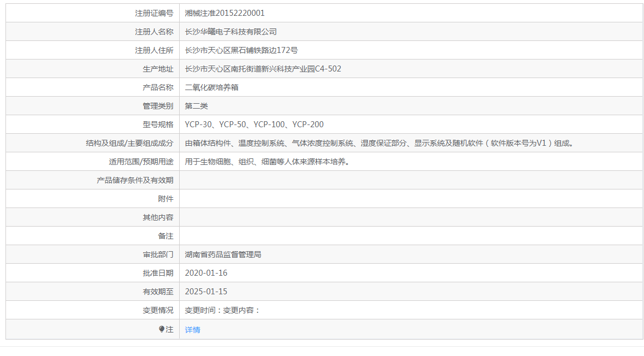
Task: Select product name 二氧化碳培养箱
Action: point(211,87)
